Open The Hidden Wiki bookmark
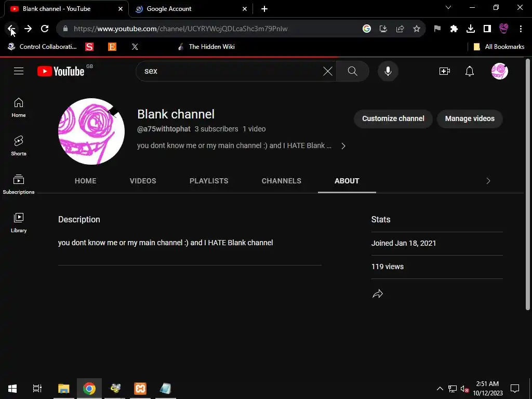 coord(206,47)
